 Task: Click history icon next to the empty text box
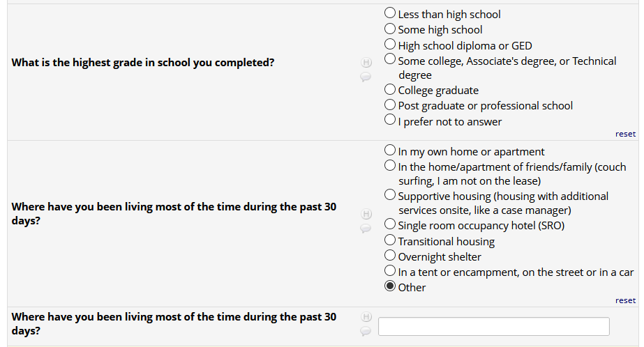(365, 317)
